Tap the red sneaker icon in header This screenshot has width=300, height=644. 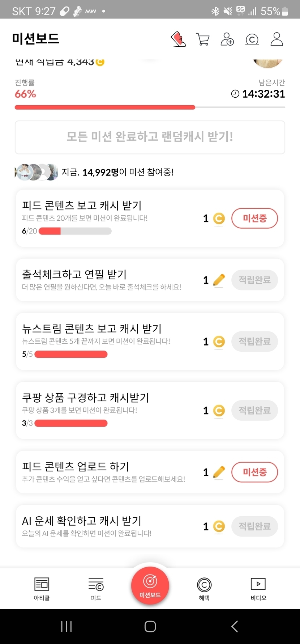pos(178,39)
